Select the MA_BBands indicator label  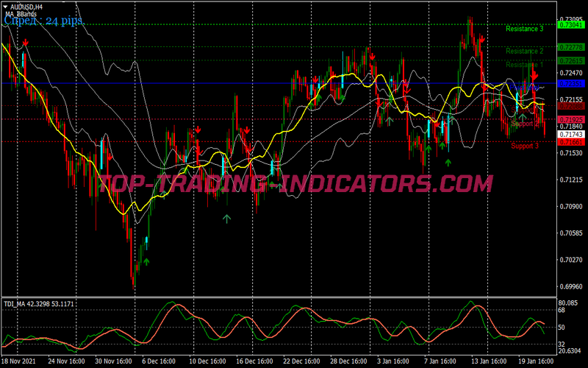21,14
